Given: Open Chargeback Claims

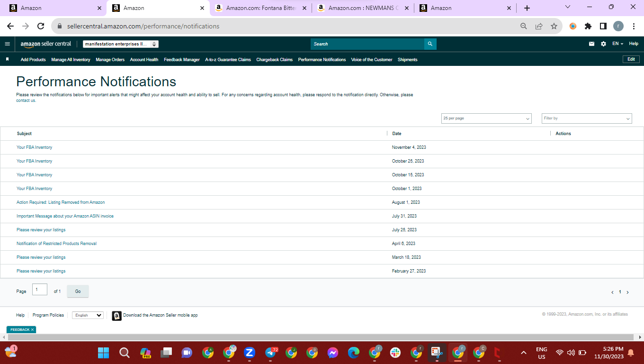Looking at the screenshot, I should coord(275,60).
